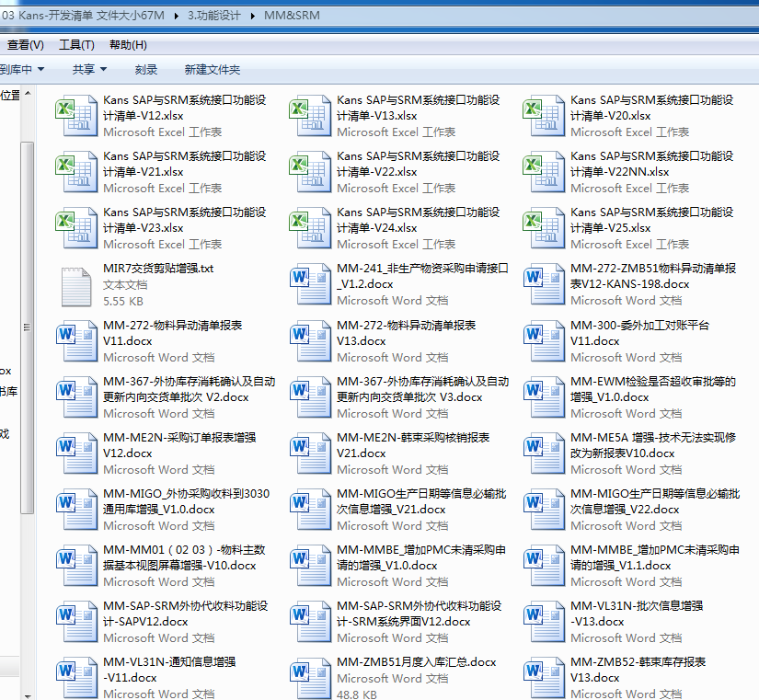759x700 pixels.
Task: Click Word icon for MM-ME5A 增强 改为新报表V10.docx
Action: [544, 453]
